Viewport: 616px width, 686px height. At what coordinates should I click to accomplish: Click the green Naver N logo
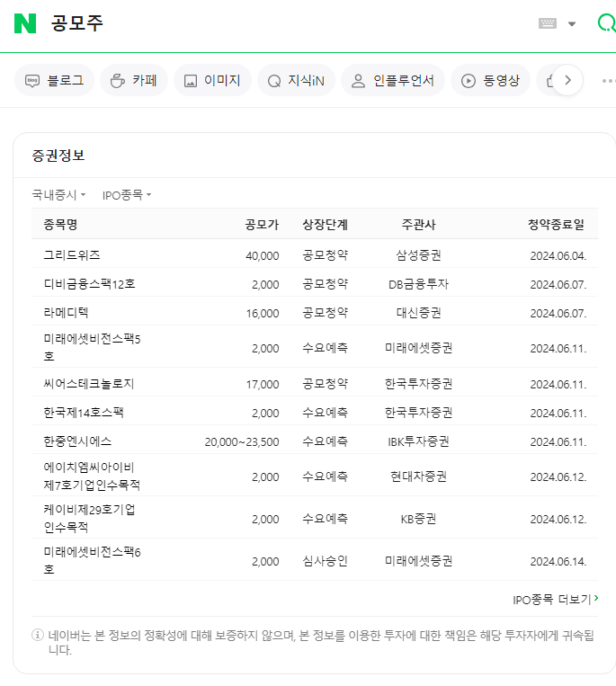tap(25, 23)
